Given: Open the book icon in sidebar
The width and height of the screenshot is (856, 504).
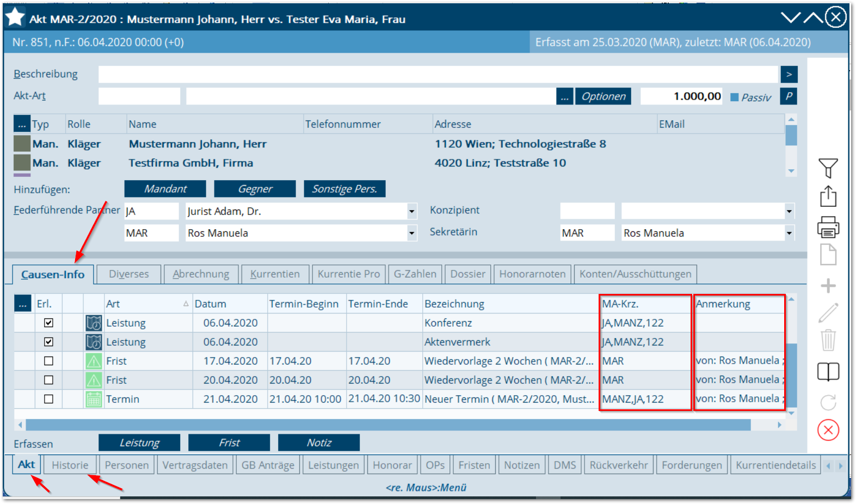Looking at the screenshot, I should tap(828, 372).
